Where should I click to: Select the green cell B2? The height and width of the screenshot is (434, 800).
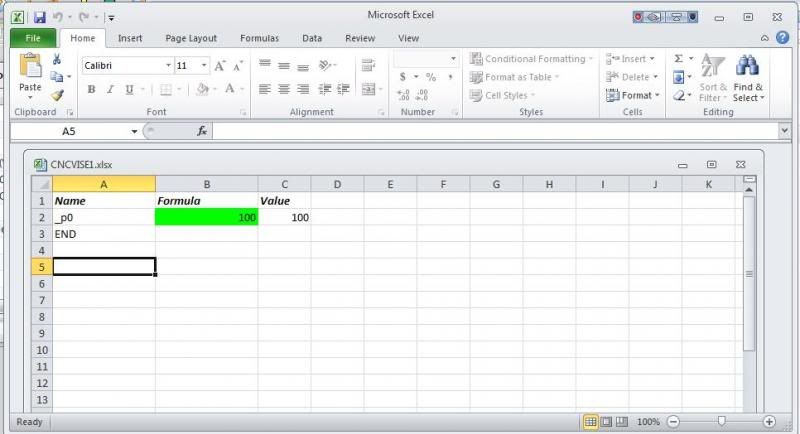tap(206, 217)
